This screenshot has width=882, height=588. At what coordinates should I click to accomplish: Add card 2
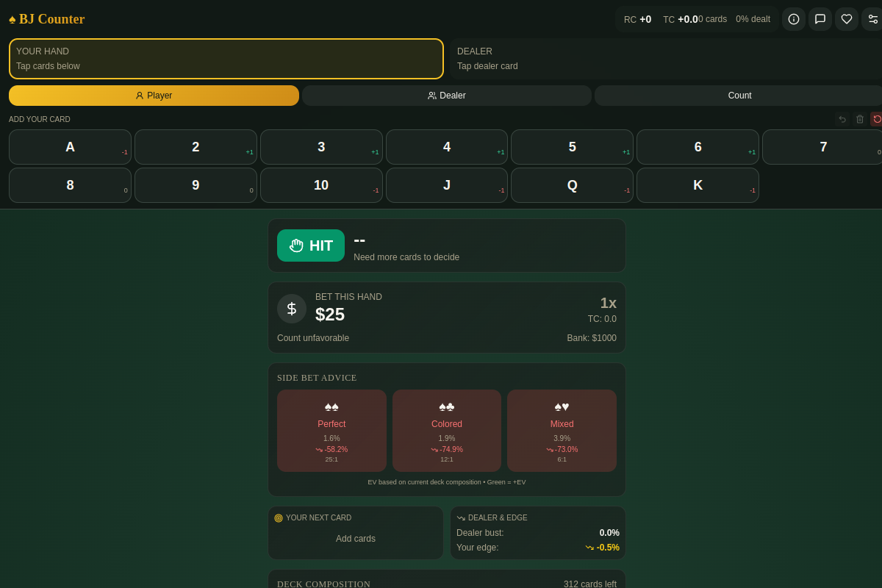(196, 147)
